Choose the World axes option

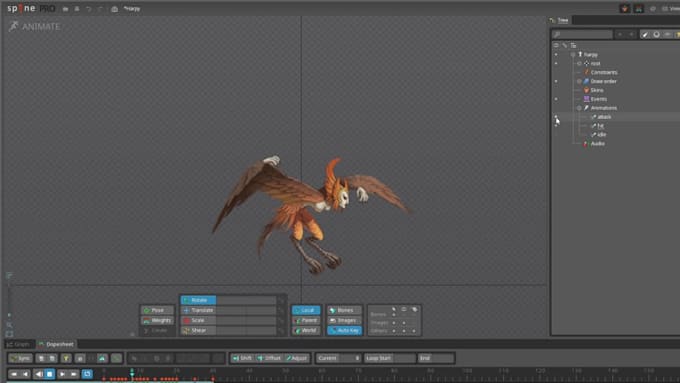(306, 330)
